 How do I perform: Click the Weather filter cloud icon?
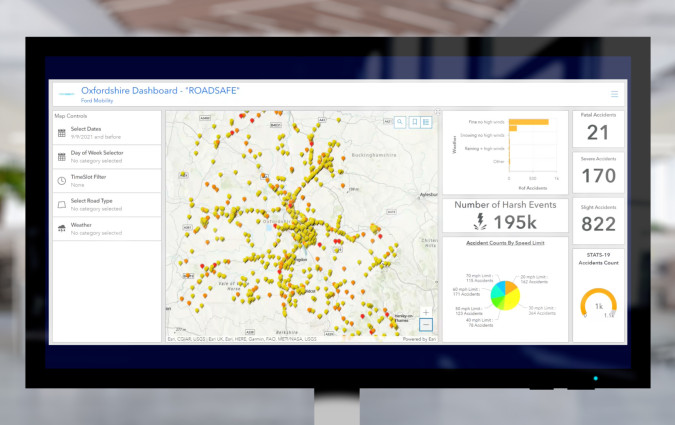(x=62, y=229)
